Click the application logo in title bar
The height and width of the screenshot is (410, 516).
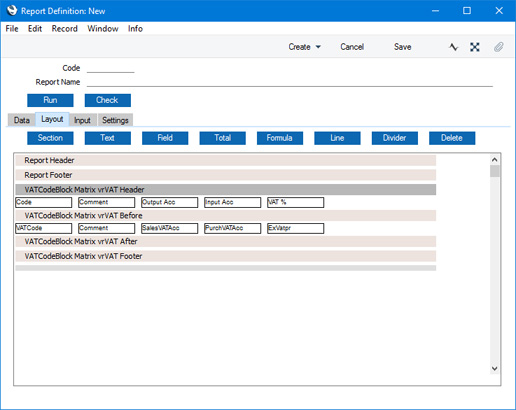(12, 10)
